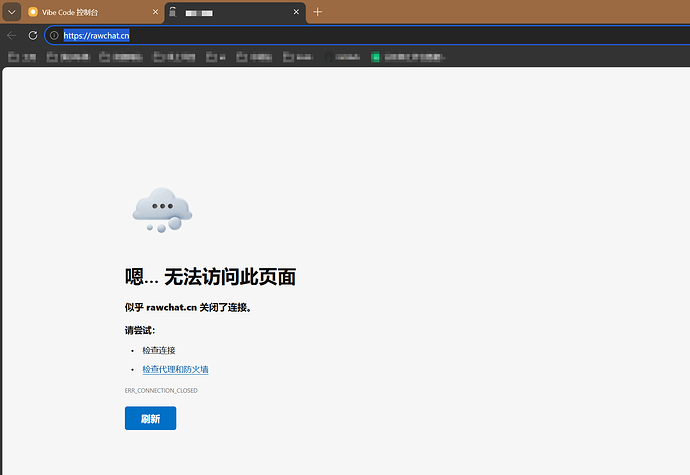The width and height of the screenshot is (690, 475).
Task: Click the rawchat.cn 关闭了连接 message
Action: 188,307
